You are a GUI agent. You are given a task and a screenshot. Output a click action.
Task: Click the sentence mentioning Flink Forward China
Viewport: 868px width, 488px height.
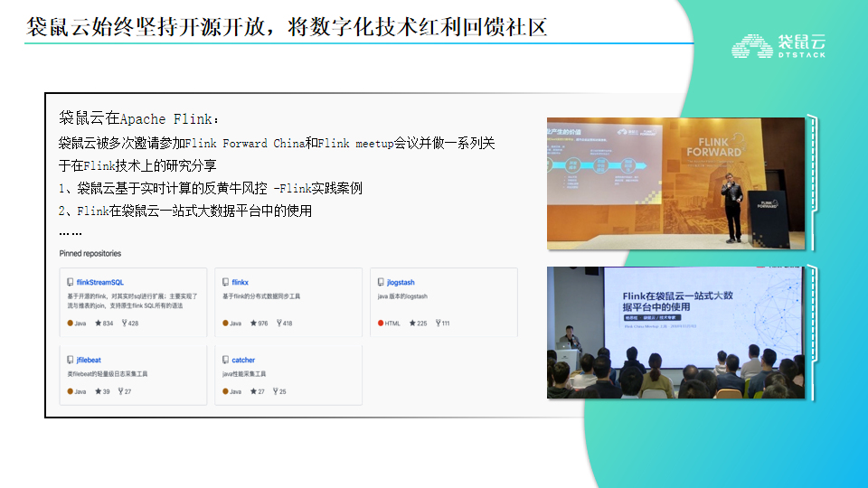pyautogui.click(x=277, y=144)
